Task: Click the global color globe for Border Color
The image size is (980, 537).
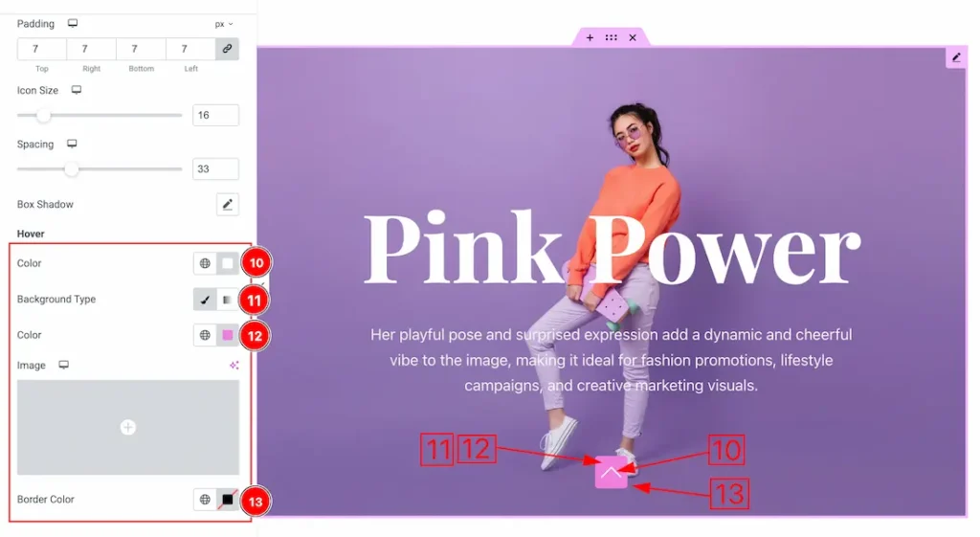Action: coord(205,500)
